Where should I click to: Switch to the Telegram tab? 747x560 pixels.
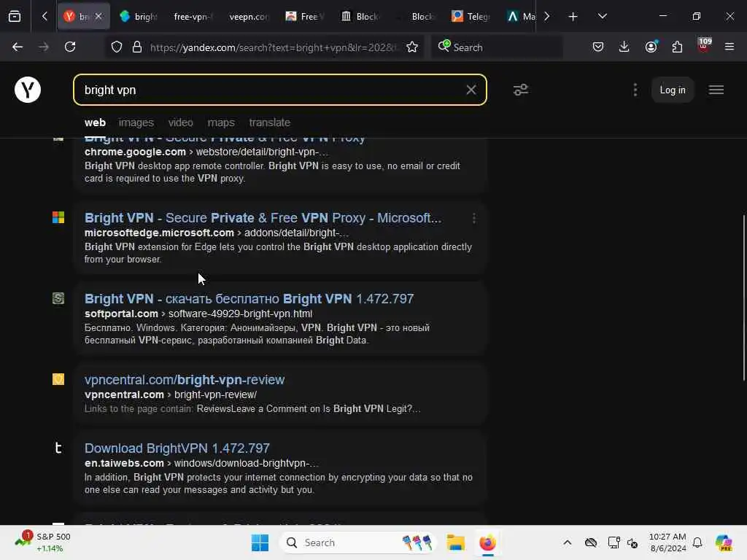pyautogui.click(x=471, y=17)
